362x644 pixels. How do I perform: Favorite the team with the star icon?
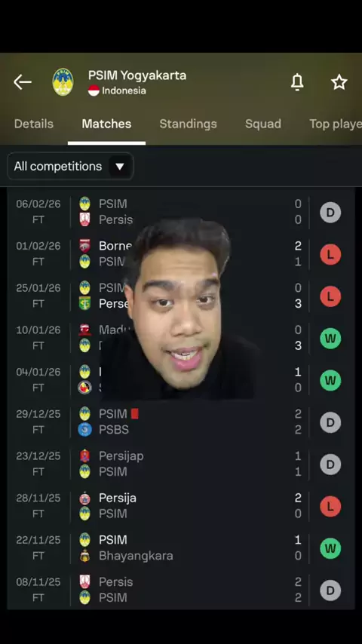(x=339, y=82)
